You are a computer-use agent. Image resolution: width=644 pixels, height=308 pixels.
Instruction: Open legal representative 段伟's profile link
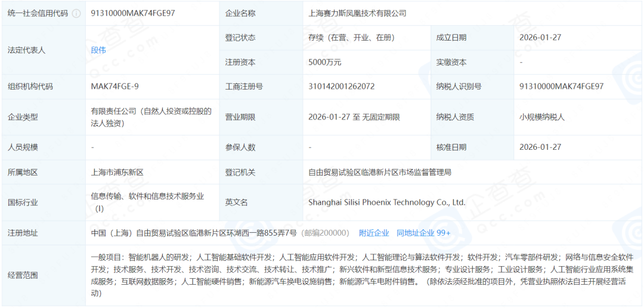(x=98, y=50)
